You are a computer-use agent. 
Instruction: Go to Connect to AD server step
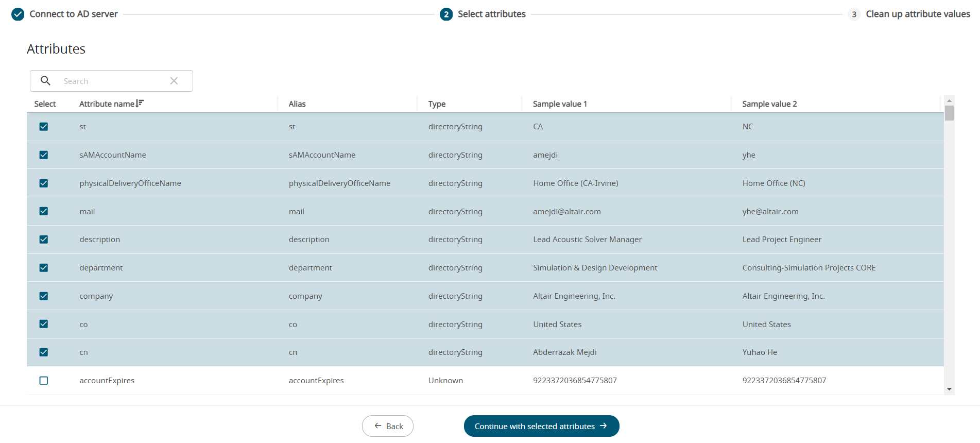[x=74, y=14]
